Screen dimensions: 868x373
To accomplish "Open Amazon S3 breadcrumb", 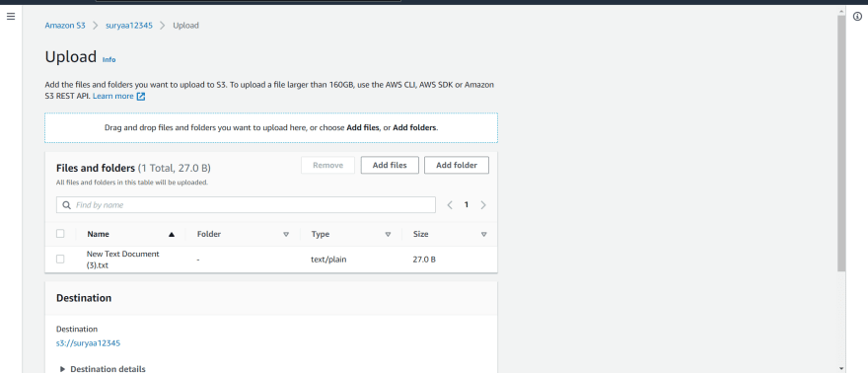I will click(x=65, y=26).
